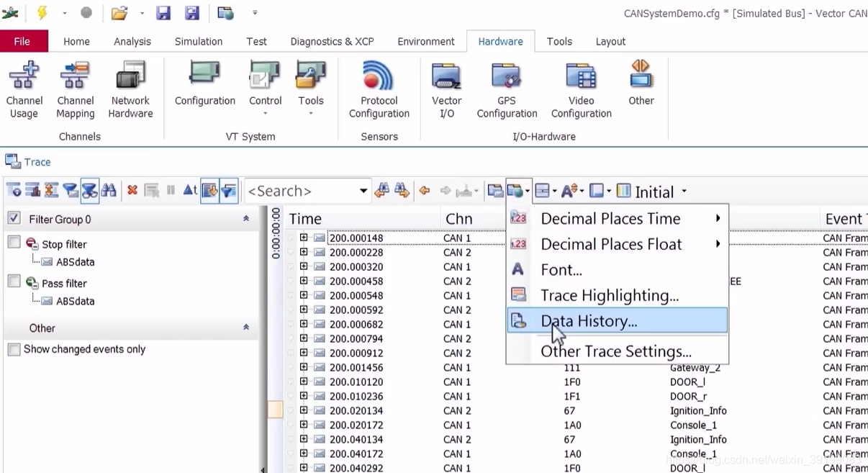Check Show changed events only
The image size is (868, 473).
[x=14, y=349]
